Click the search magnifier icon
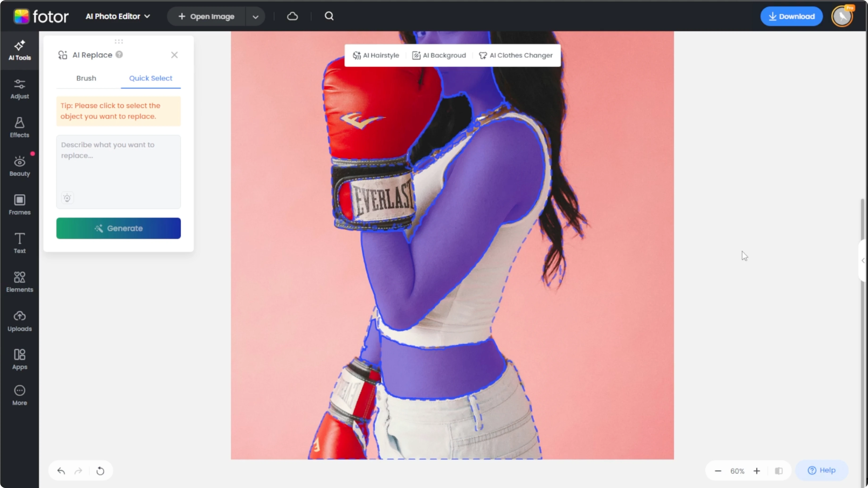The height and width of the screenshot is (488, 868). coord(329,16)
